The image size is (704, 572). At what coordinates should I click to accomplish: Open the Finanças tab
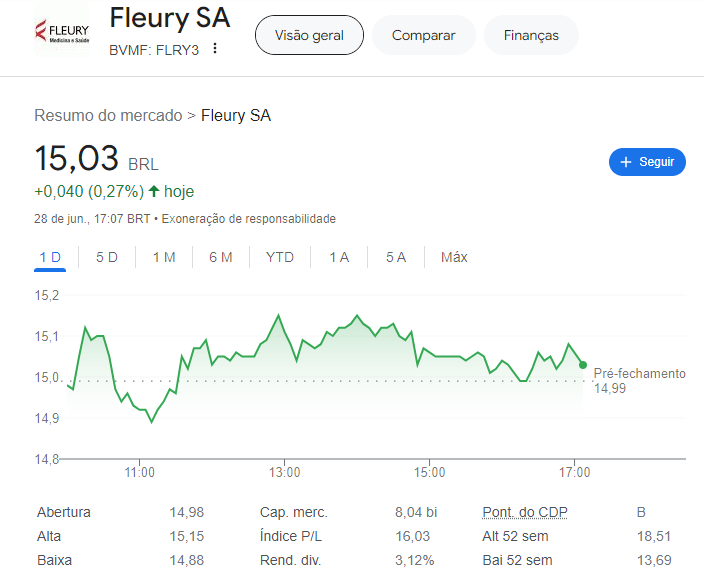click(x=531, y=35)
